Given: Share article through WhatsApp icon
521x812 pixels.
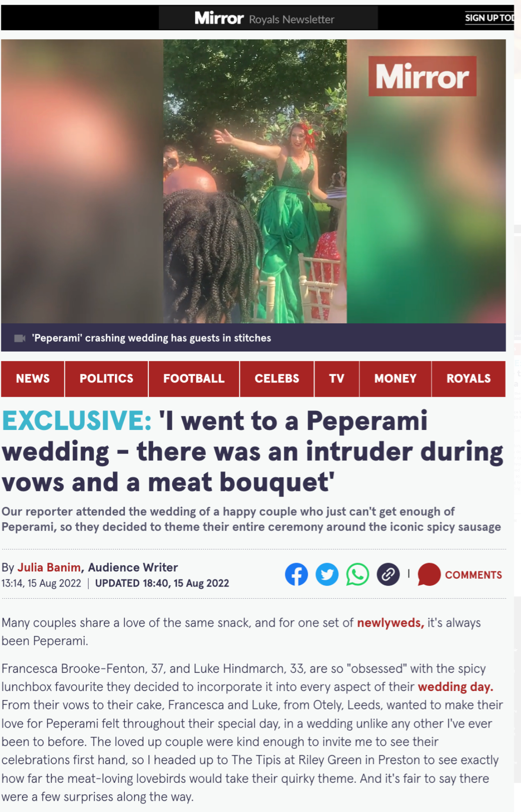Looking at the screenshot, I should [357, 574].
